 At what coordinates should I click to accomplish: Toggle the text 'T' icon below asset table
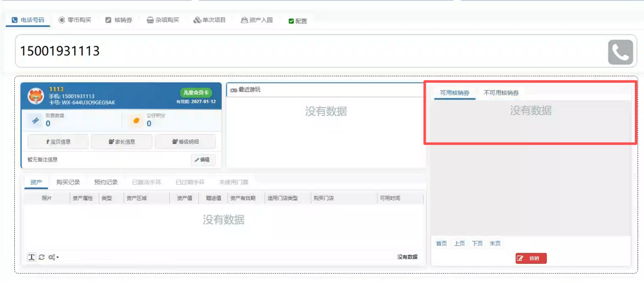point(32,258)
